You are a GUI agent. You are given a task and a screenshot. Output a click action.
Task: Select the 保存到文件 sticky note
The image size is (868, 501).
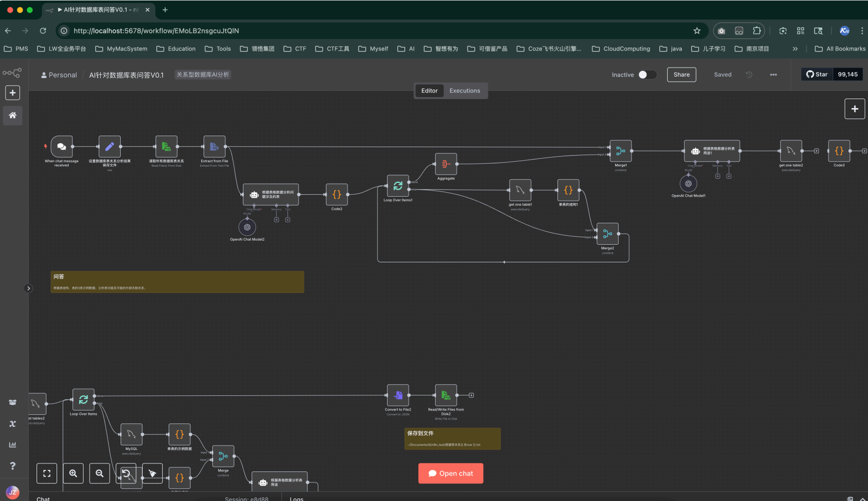[x=452, y=438]
